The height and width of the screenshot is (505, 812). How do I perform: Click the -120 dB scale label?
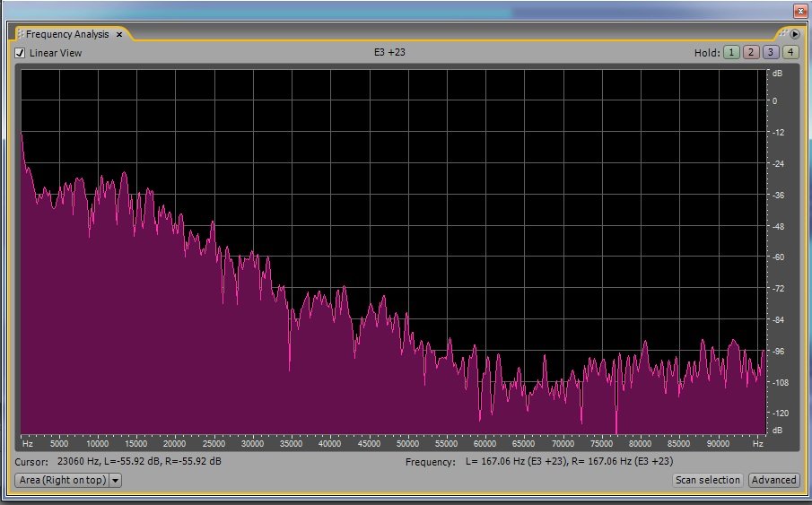pyautogui.click(x=780, y=414)
